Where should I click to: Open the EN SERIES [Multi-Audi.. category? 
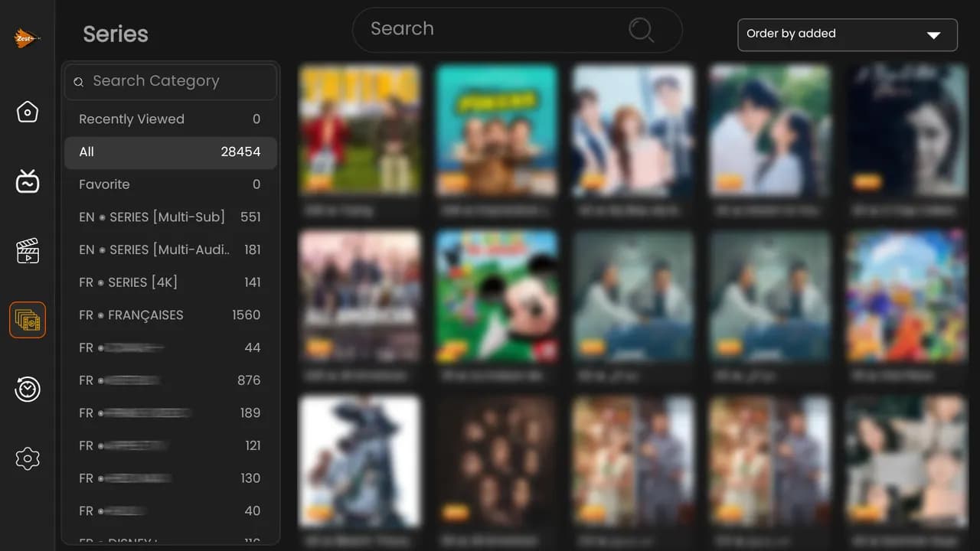[x=171, y=249]
